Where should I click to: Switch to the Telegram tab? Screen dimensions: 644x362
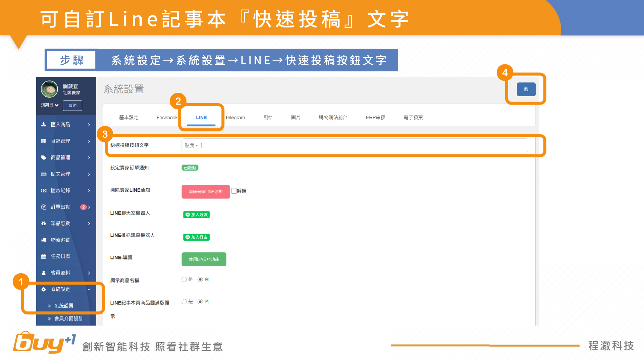[235, 118]
